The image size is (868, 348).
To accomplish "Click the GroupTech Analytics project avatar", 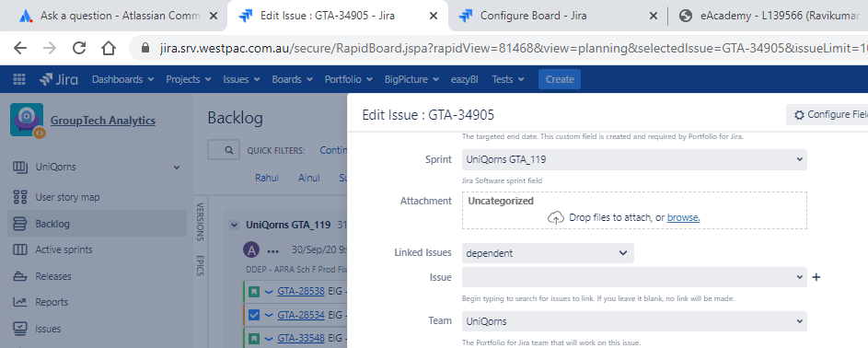I will point(27,120).
